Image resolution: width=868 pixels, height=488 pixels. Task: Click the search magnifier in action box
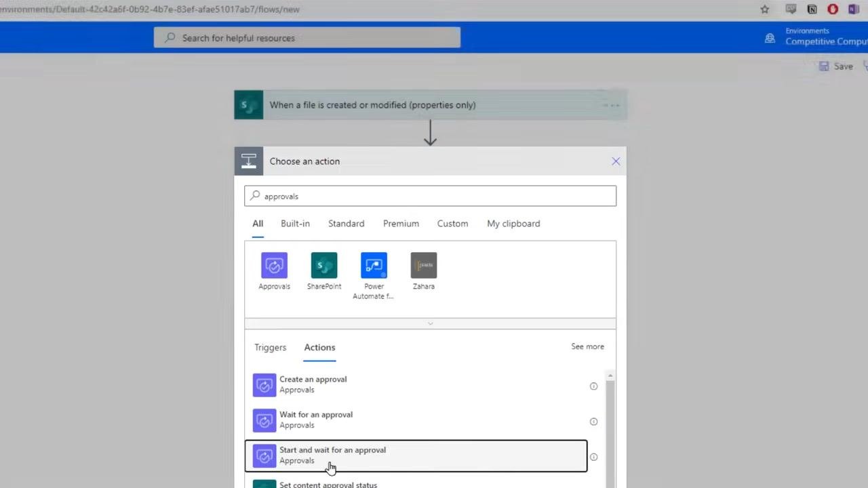click(x=255, y=196)
